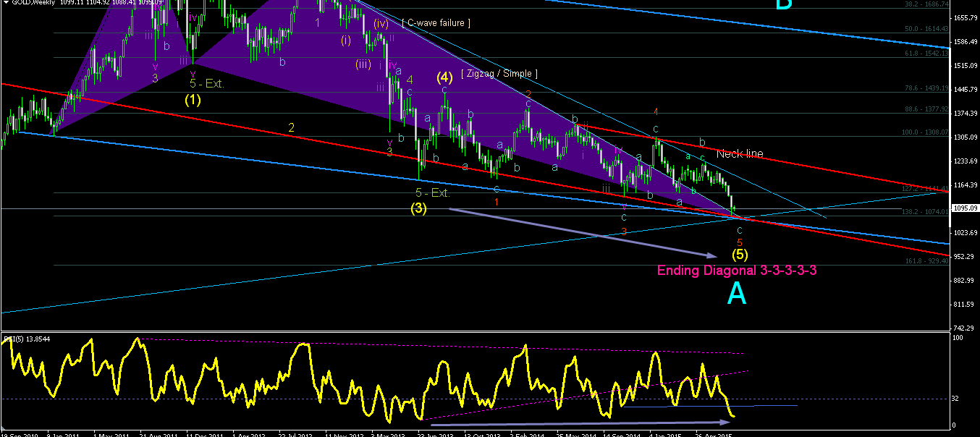Click the 742.29 price scale value
The height and width of the screenshot is (437, 980).
click(x=965, y=328)
